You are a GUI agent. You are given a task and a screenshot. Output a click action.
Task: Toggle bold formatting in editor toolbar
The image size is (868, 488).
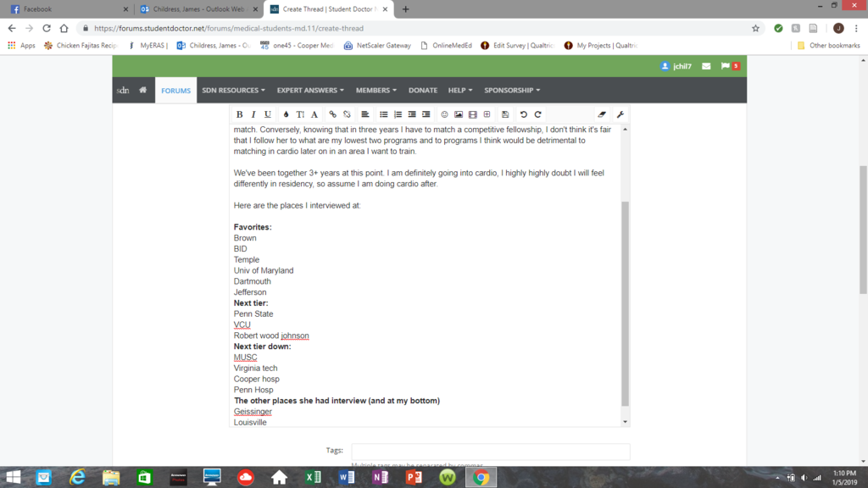(239, 114)
